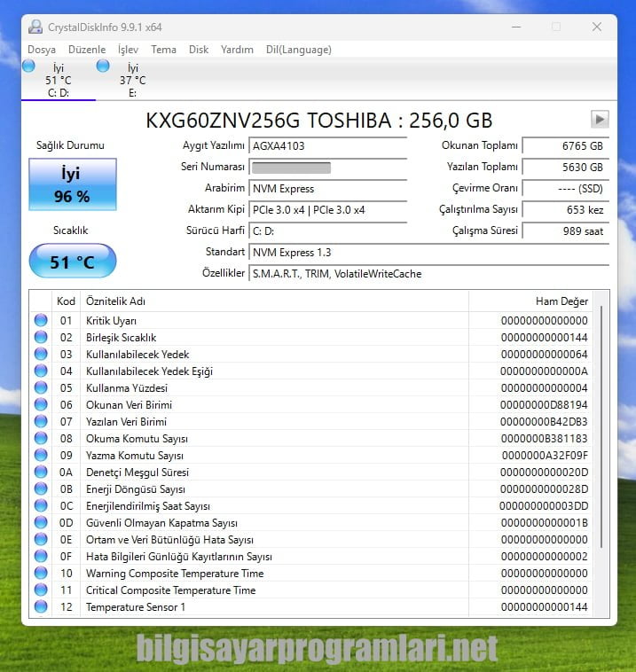This screenshot has width=636, height=672.
Task: Close the CrystalDiskInfo window
Action: click(597, 27)
